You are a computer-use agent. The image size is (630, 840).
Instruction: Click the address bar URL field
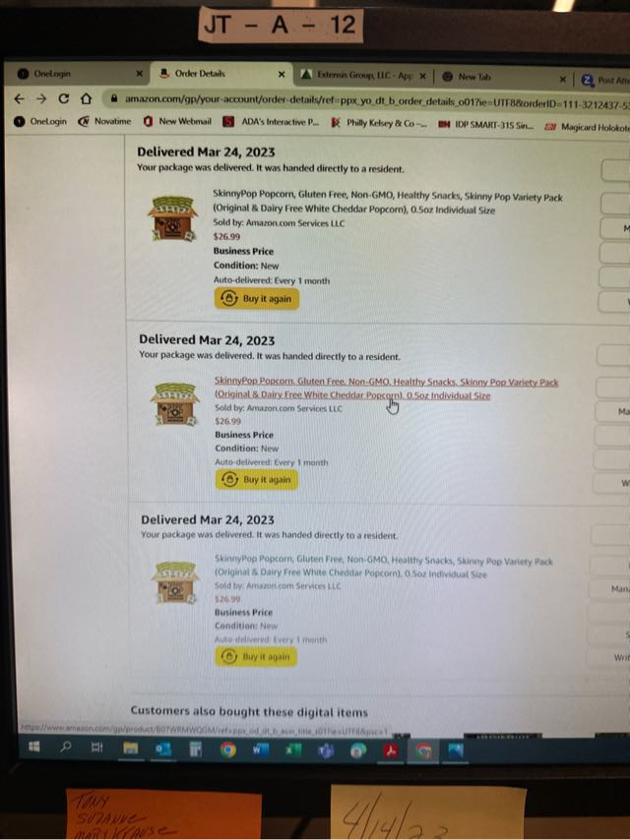370,100
